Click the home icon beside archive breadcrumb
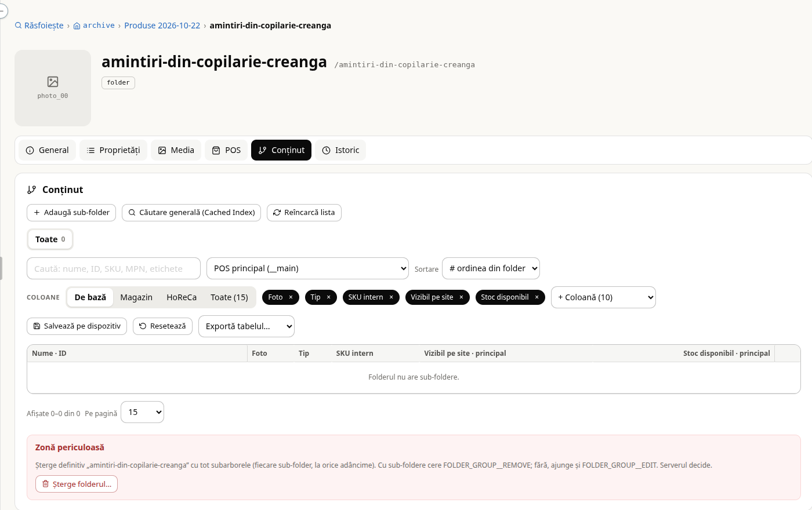812x510 pixels. 77,26
